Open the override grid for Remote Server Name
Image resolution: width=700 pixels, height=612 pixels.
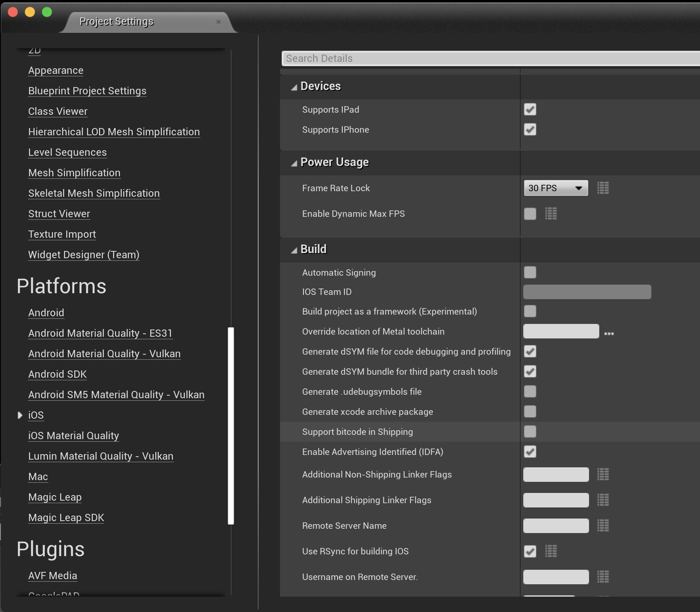pyautogui.click(x=603, y=525)
